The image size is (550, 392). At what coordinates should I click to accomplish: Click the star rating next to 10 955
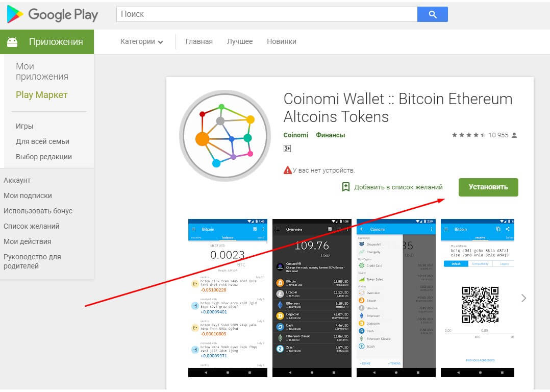[468, 135]
